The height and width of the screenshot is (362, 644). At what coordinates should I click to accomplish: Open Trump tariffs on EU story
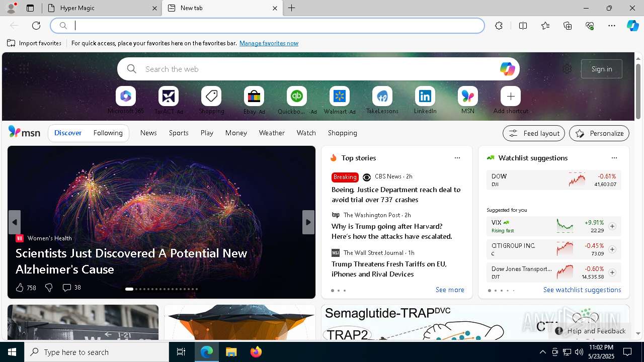(389, 269)
